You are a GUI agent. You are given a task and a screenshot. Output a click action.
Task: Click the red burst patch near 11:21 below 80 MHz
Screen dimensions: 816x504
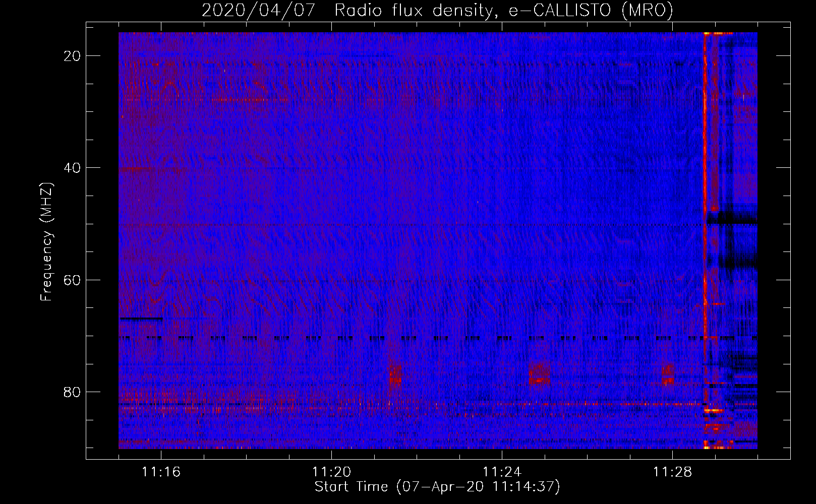395,376
